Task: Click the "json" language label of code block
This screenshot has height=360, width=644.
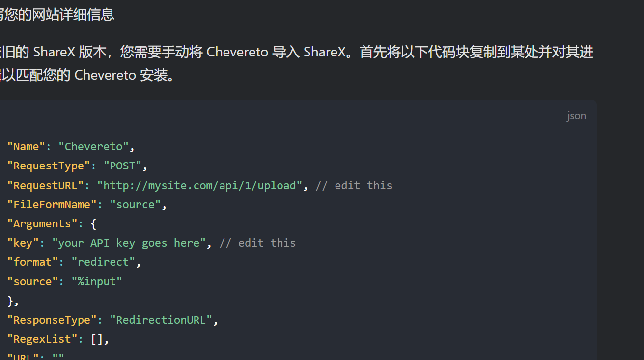Action: pyautogui.click(x=576, y=116)
